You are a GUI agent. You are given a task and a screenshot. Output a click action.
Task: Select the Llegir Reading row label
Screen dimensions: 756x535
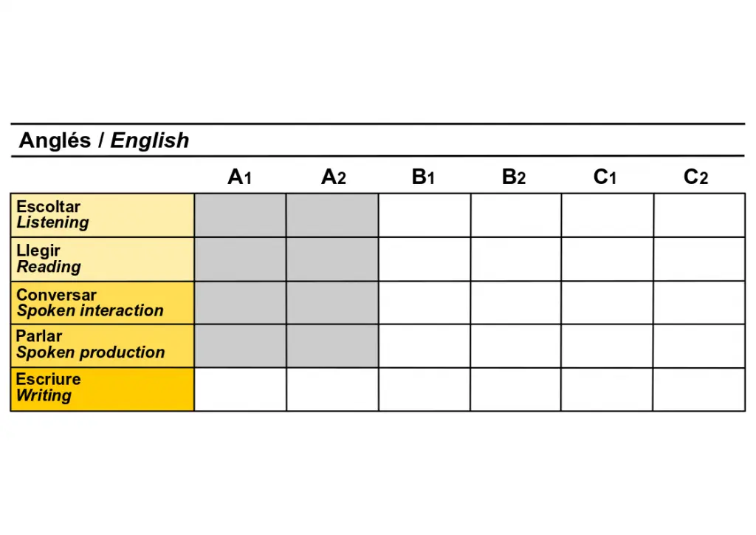click(102, 259)
